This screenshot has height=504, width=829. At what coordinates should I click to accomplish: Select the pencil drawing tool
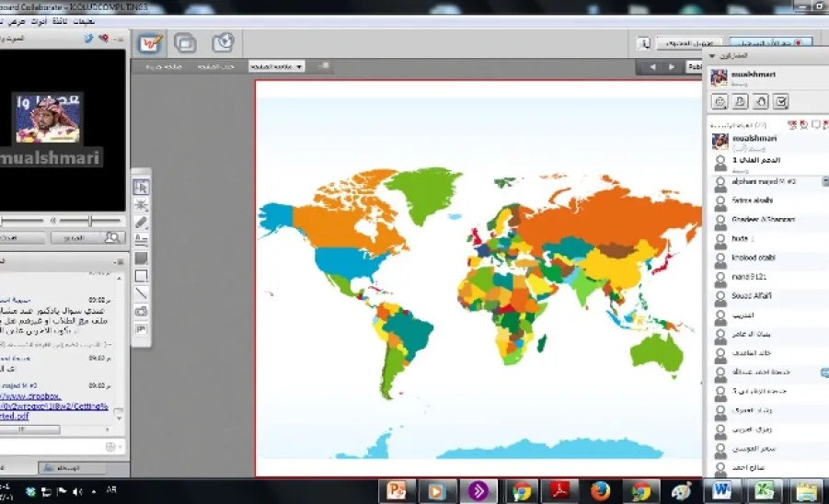(141, 223)
